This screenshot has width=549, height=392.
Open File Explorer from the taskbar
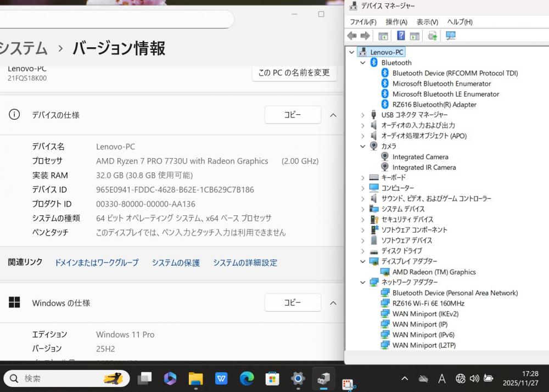[196, 378]
